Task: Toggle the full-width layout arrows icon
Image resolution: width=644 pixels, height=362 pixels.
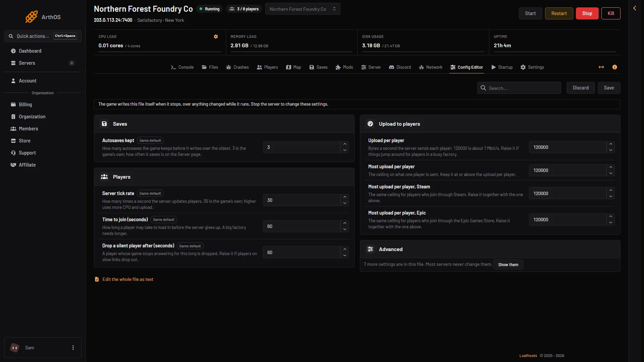Action: coord(601,67)
